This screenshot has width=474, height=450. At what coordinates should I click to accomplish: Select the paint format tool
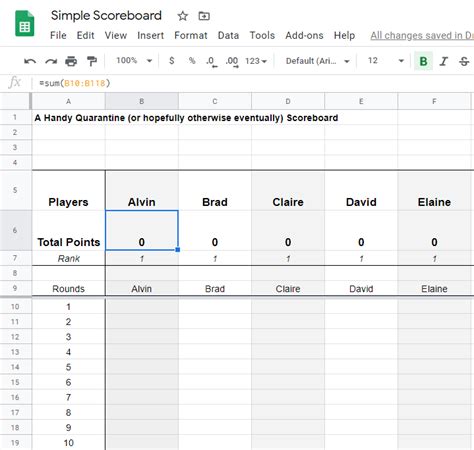(92, 61)
